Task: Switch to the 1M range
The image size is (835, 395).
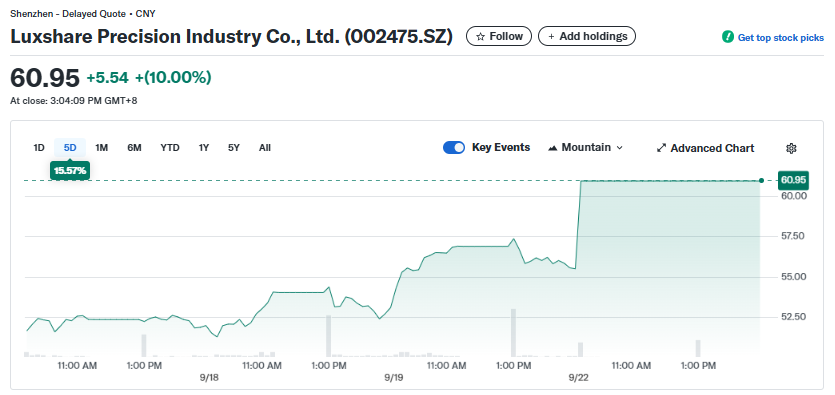Action: (x=102, y=148)
